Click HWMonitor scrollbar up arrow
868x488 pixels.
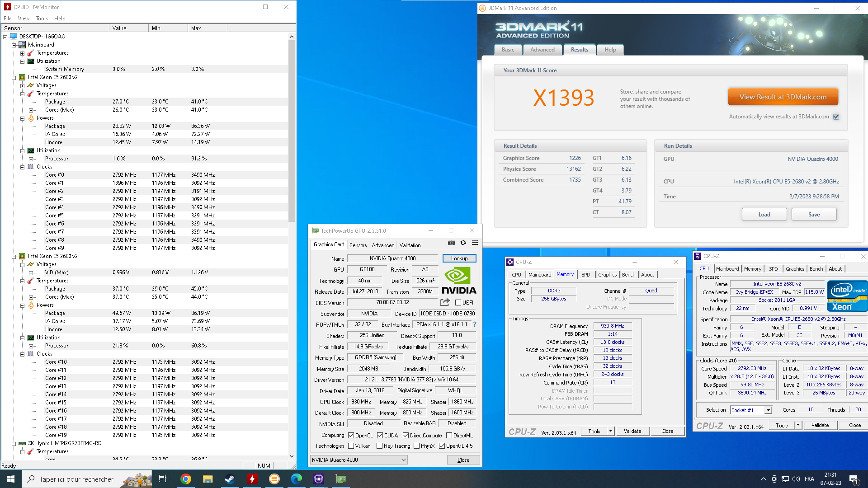pyautogui.click(x=292, y=37)
